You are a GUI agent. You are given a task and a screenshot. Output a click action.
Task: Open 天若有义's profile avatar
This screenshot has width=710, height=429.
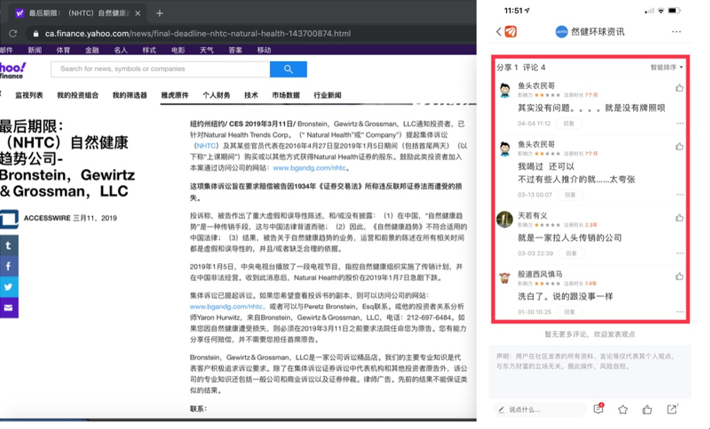pos(505,220)
